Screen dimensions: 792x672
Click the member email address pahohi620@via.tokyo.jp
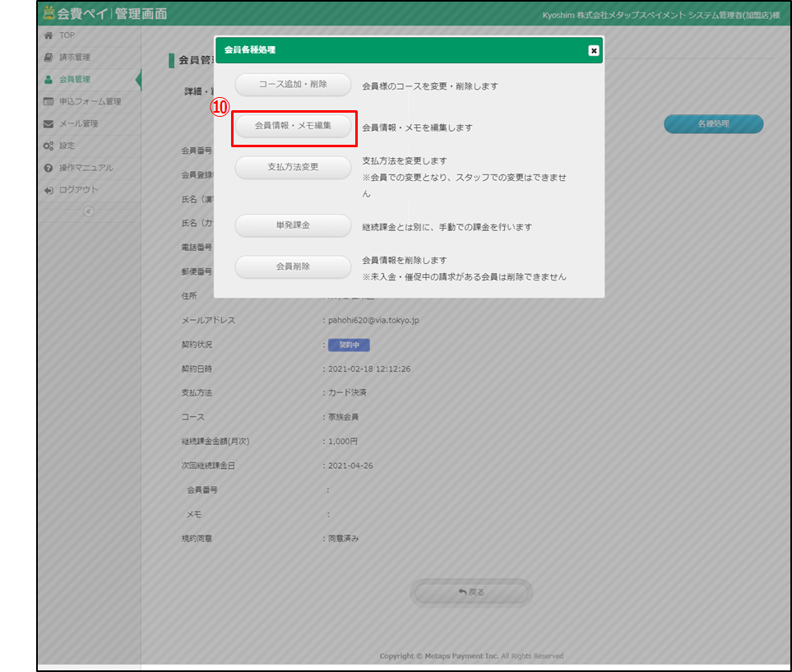(x=373, y=321)
